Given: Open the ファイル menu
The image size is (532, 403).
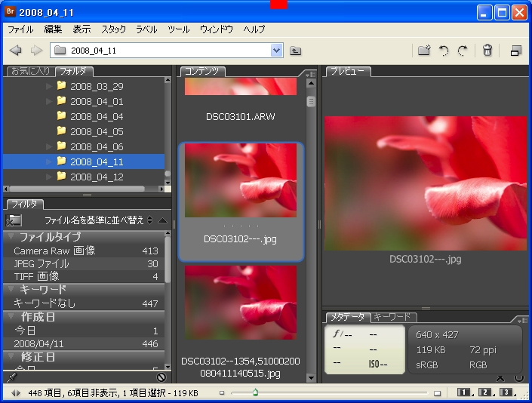Looking at the screenshot, I should (x=20, y=29).
